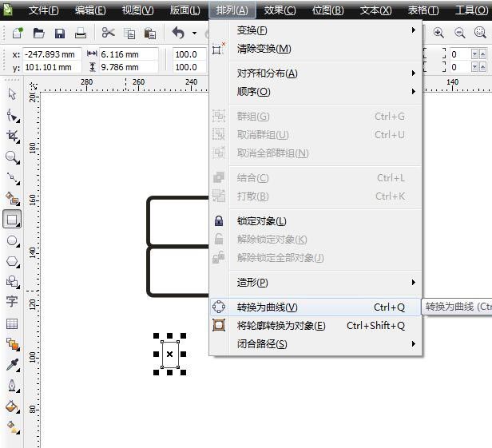Select the Basic shapes tool

(x=13, y=282)
